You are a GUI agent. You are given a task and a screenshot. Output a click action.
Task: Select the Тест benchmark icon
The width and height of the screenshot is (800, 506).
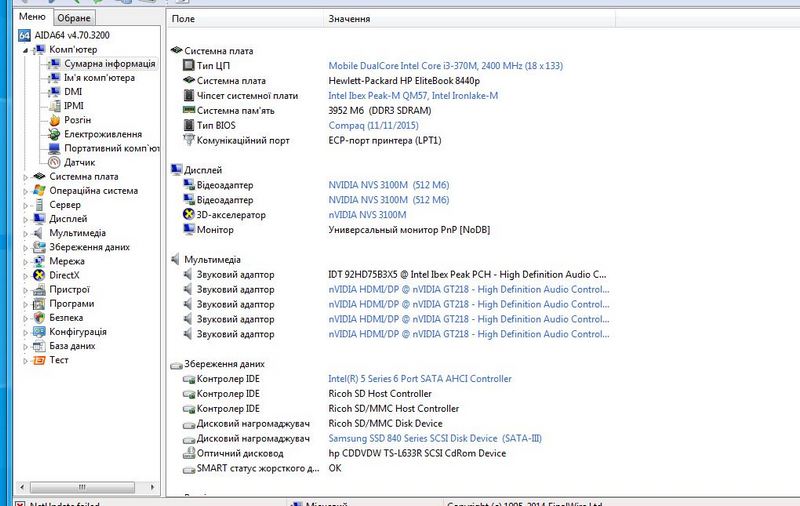pyautogui.click(x=39, y=360)
